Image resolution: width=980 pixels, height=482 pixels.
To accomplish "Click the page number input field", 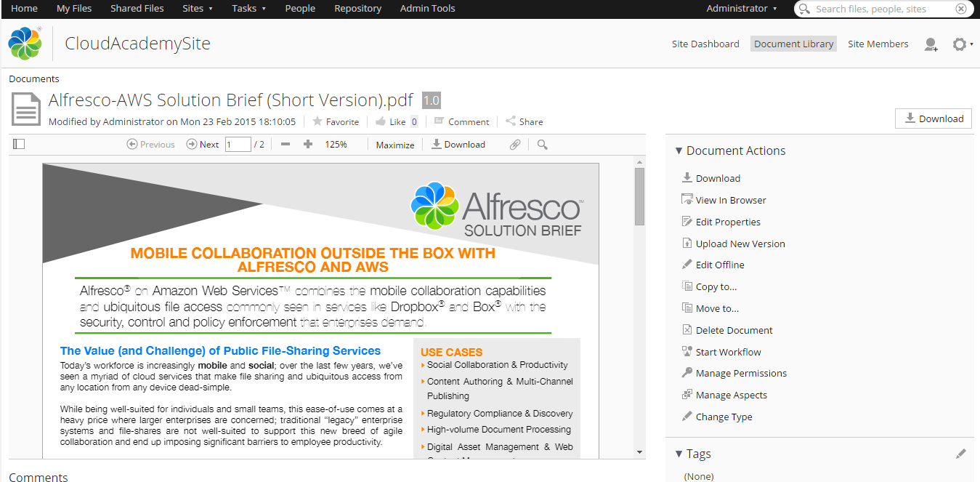I will click(238, 145).
